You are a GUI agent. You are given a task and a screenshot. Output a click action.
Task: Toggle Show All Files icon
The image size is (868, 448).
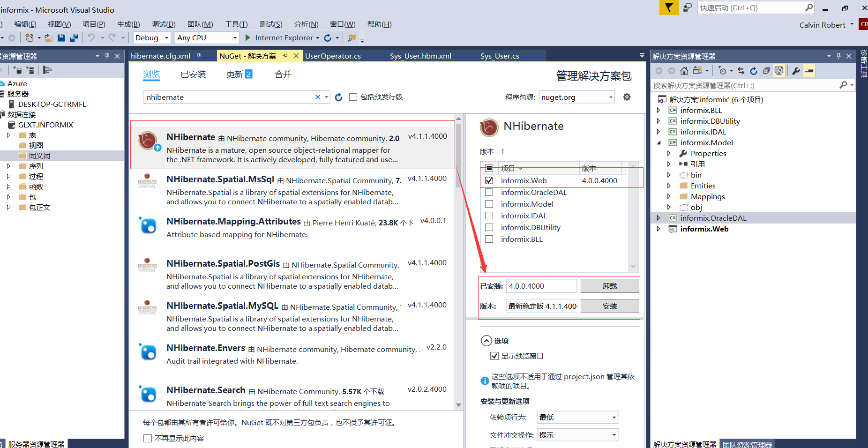pyautogui.click(x=779, y=71)
